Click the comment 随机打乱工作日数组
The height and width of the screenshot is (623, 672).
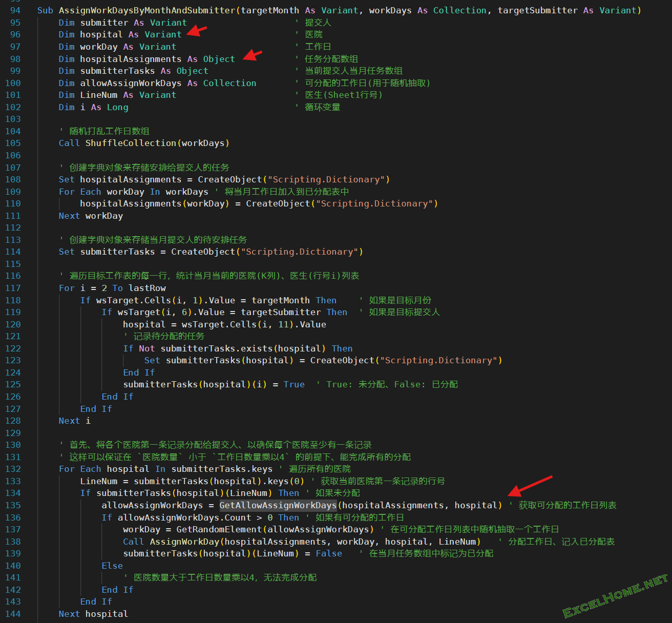coord(110,131)
